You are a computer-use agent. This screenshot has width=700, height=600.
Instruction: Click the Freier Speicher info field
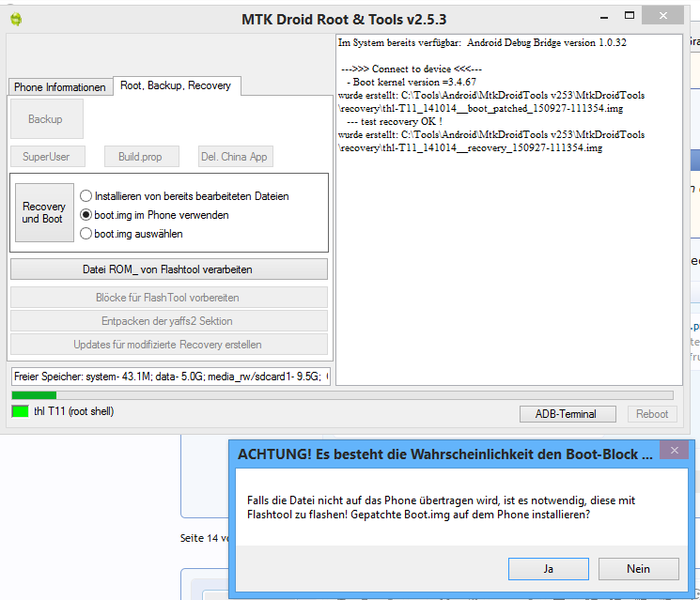169,377
